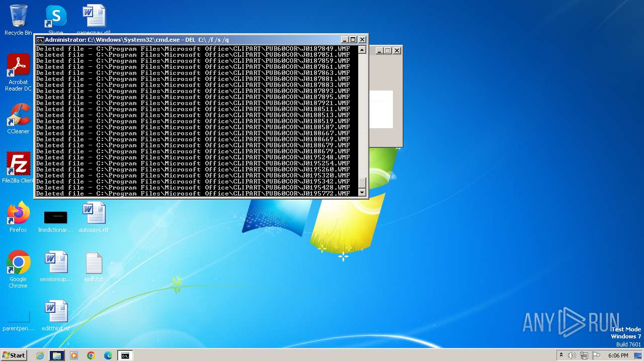Viewport: 644px width, 362px height.
Task: Launch CCleaner from the desktop
Action: pos(18,119)
